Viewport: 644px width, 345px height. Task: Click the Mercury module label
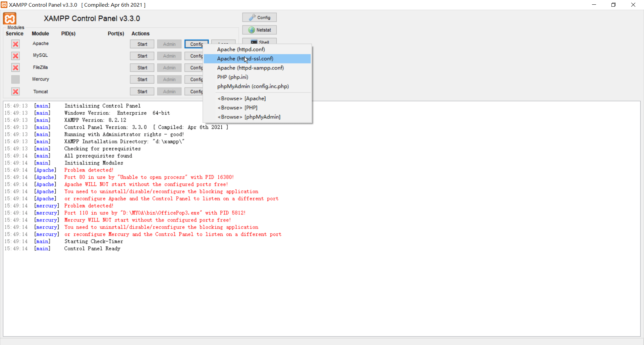(x=41, y=79)
